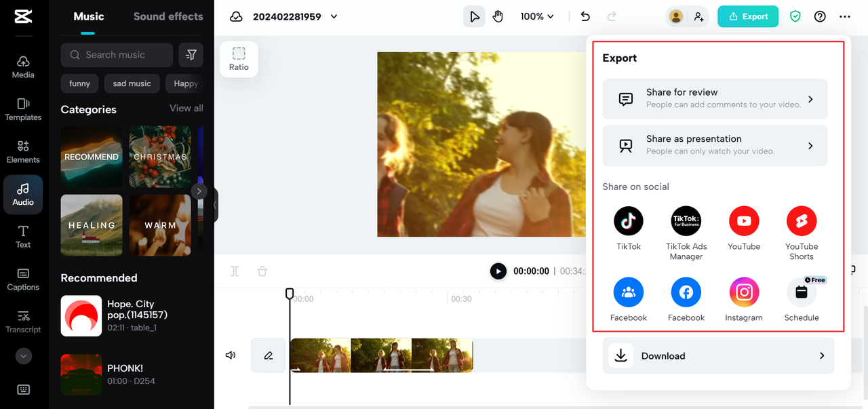Select the Happy music tag
The image size is (868, 409).
[x=184, y=83]
